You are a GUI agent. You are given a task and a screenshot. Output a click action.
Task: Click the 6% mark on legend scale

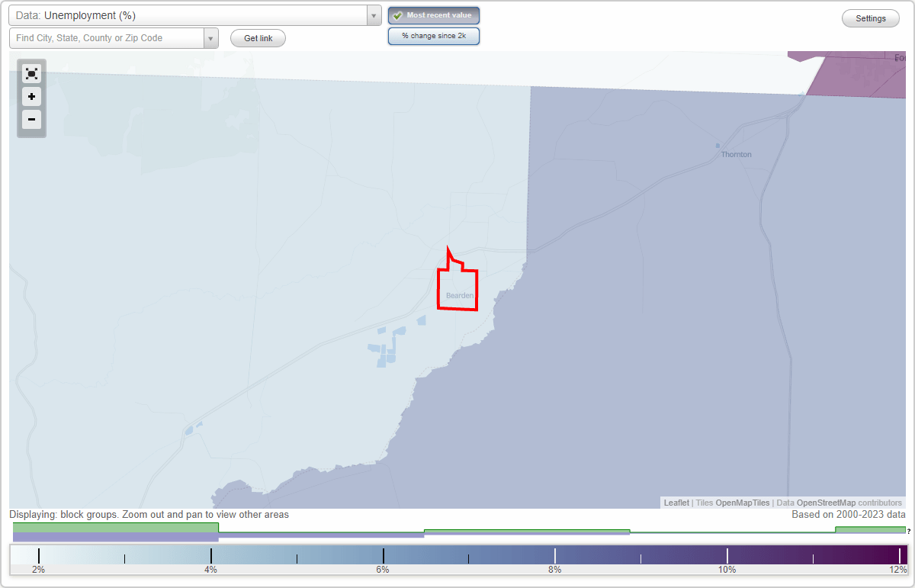[383, 570]
